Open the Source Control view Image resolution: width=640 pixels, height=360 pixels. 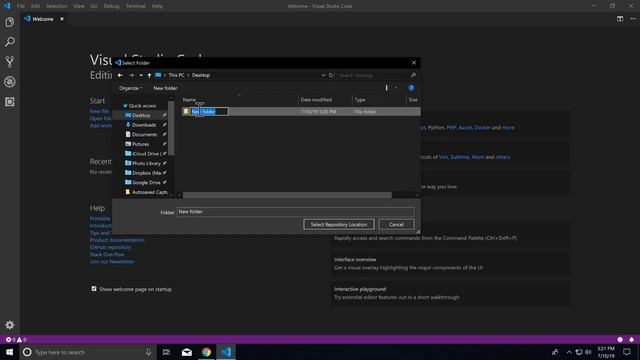(x=10, y=62)
